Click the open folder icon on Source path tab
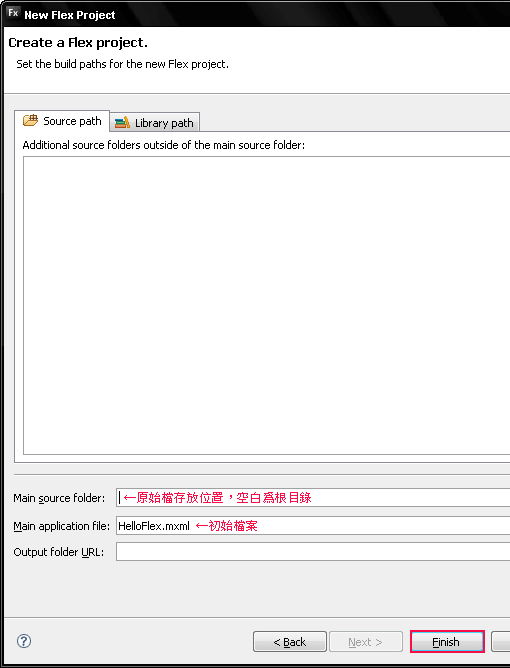The width and height of the screenshot is (510, 668). coord(30,120)
